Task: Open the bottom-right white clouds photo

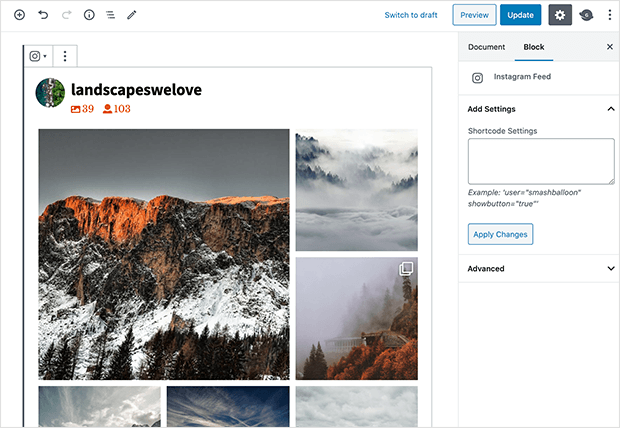Action: [x=357, y=407]
